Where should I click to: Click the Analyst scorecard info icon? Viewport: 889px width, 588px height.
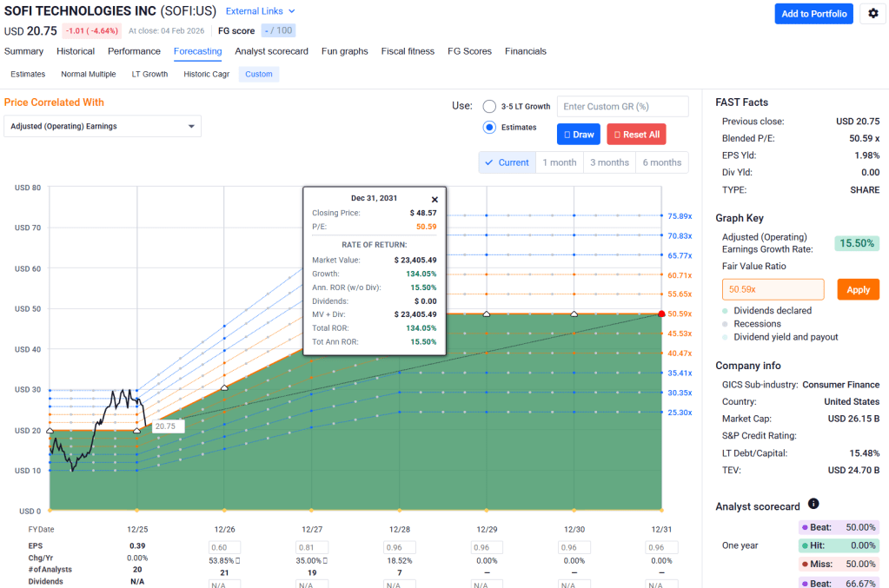point(813,504)
